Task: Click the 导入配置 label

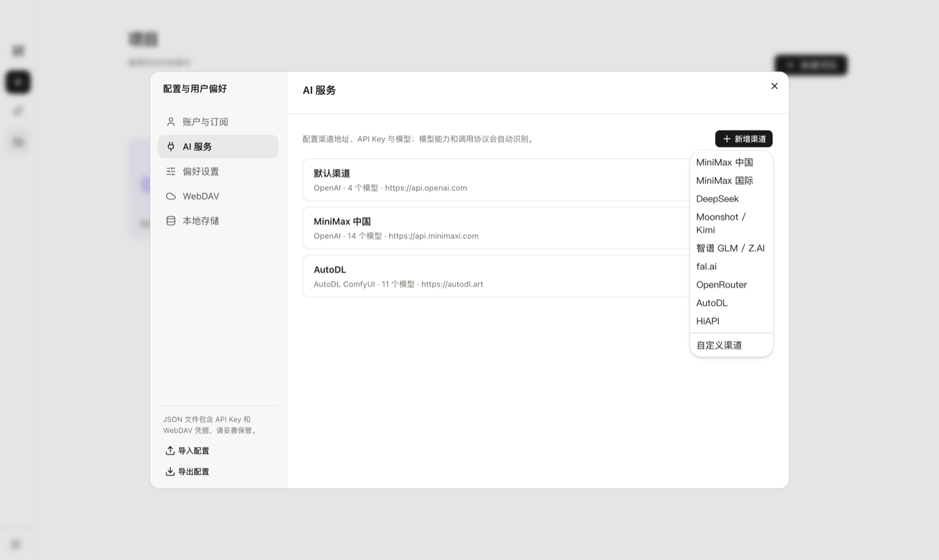Action: (194, 451)
